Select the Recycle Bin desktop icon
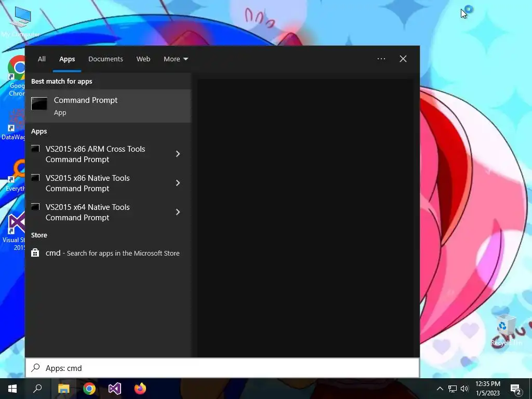The image size is (532, 399). 506,330
